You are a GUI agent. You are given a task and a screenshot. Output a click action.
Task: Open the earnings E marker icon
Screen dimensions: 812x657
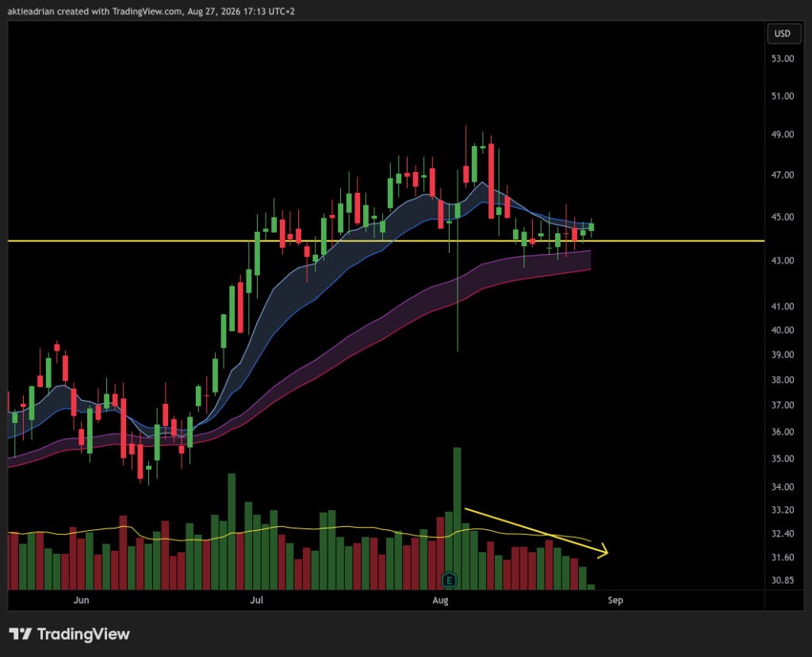(449, 580)
